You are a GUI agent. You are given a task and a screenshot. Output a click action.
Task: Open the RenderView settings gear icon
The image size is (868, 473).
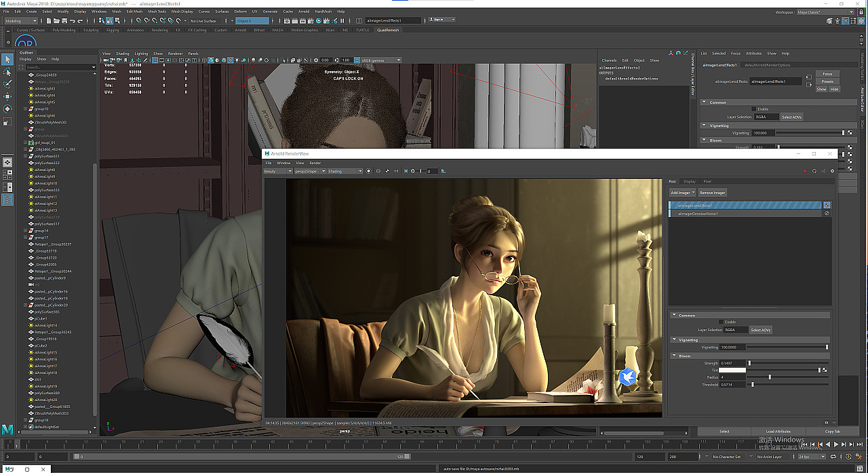(832, 171)
